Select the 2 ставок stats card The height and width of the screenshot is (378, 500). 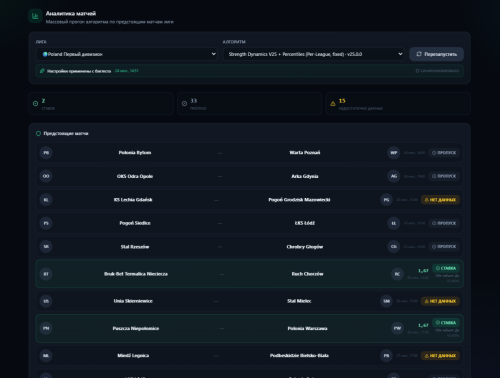(x=101, y=104)
